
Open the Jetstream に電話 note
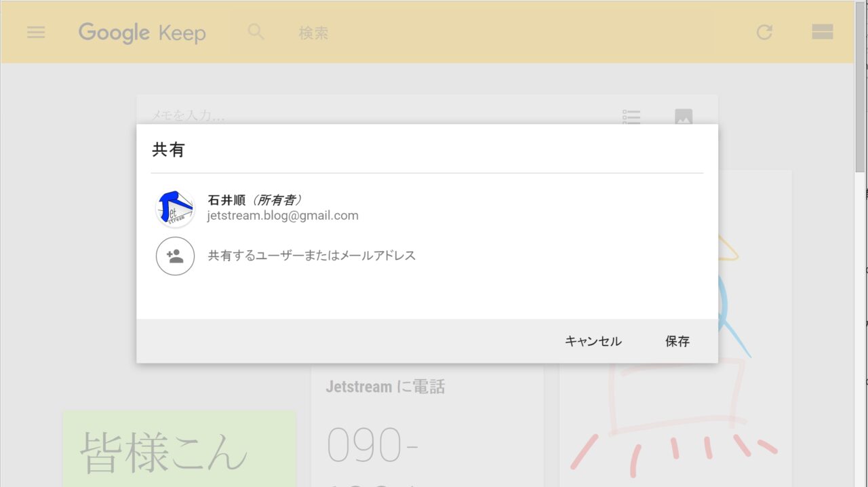click(x=427, y=427)
